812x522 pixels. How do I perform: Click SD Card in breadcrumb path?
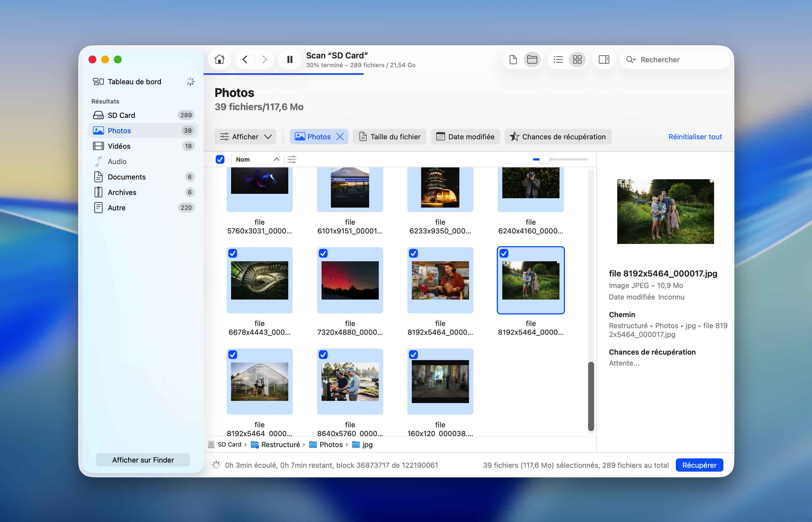click(225, 445)
